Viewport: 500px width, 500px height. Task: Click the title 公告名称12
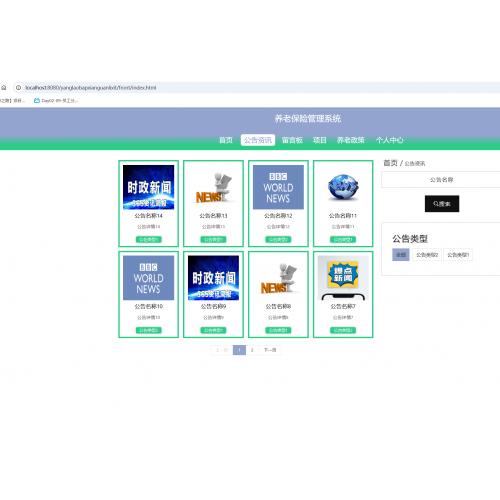click(278, 216)
